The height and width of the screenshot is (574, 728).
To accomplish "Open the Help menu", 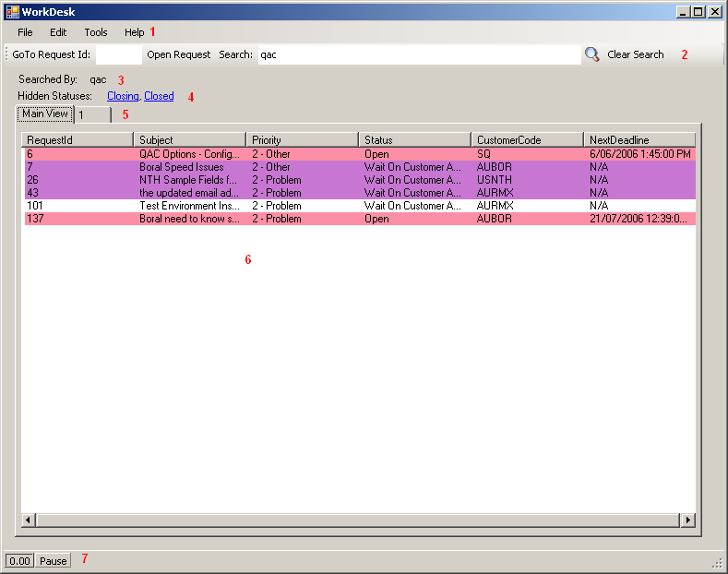I will [134, 32].
